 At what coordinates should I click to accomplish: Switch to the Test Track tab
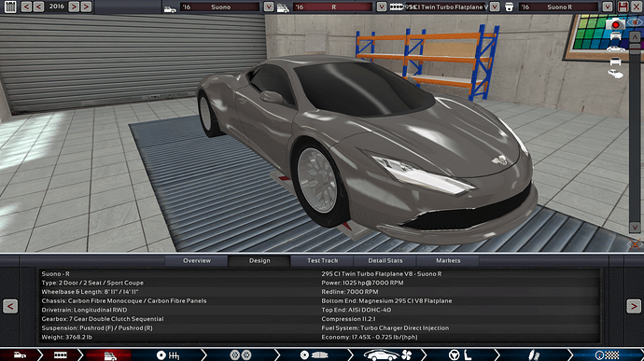pos(322,261)
